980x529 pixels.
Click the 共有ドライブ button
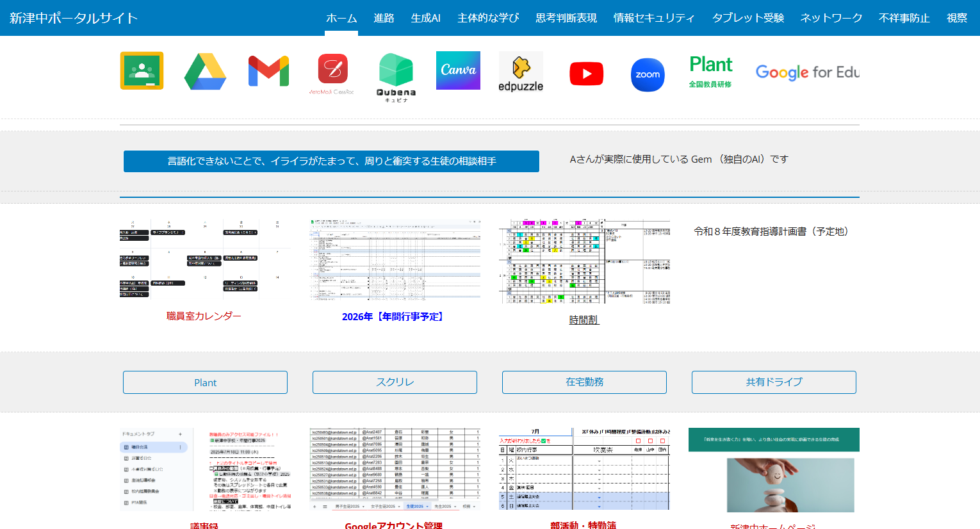coord(774,382)
